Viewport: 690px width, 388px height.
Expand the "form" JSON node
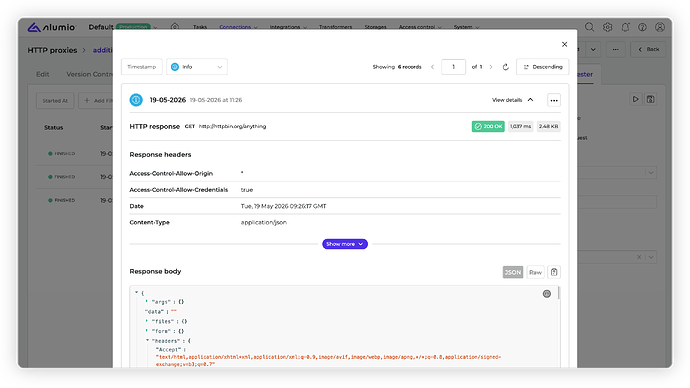coord(147,331)
